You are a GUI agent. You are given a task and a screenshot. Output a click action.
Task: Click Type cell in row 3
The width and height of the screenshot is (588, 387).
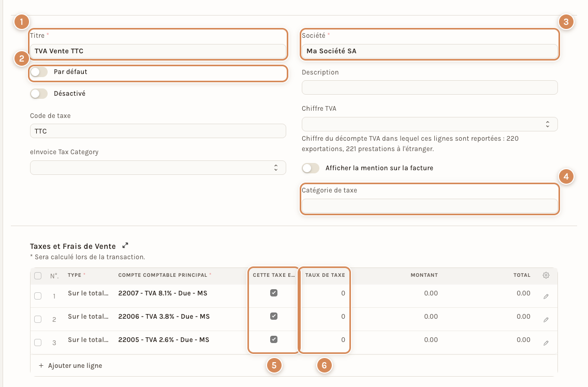[88, 340]
